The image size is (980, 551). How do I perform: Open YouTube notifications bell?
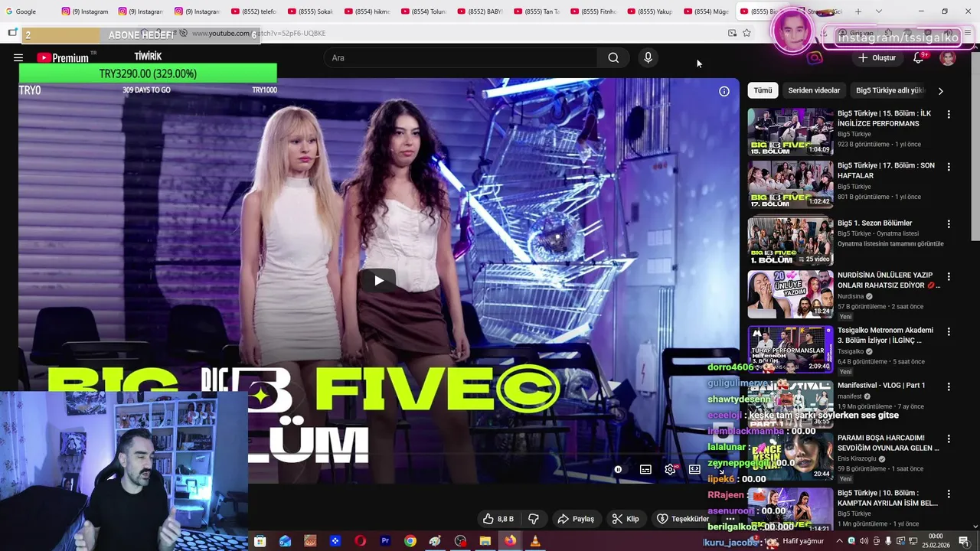click(x=918, y=57)
